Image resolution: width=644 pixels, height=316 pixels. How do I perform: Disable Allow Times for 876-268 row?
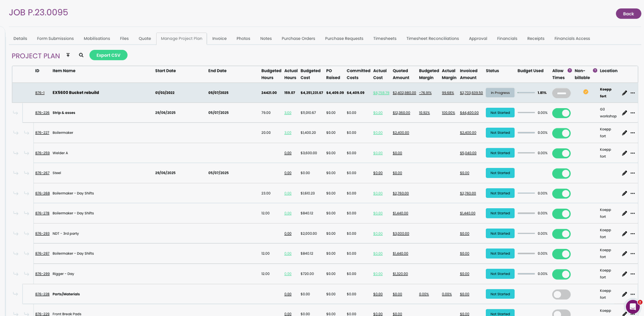click(561, 193)
